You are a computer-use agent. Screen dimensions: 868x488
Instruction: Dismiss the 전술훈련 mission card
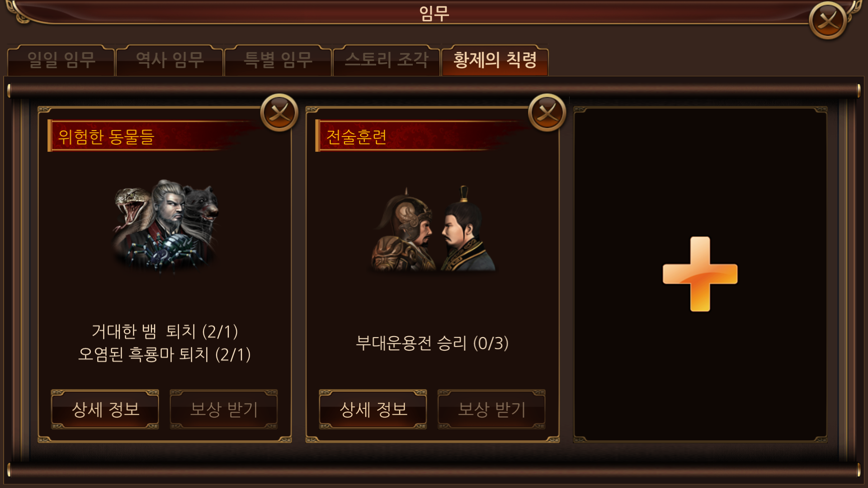point(547,113)
